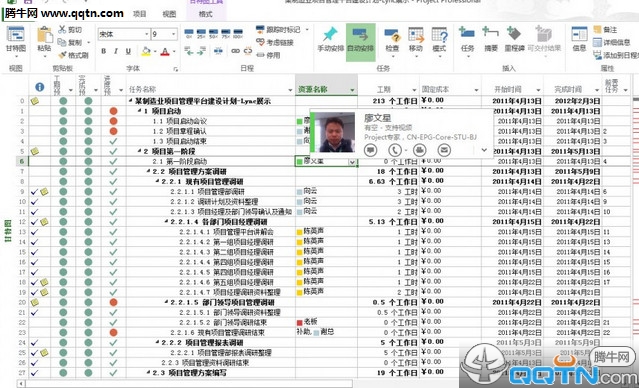Start video call in contact card

[x=419, y=150]
